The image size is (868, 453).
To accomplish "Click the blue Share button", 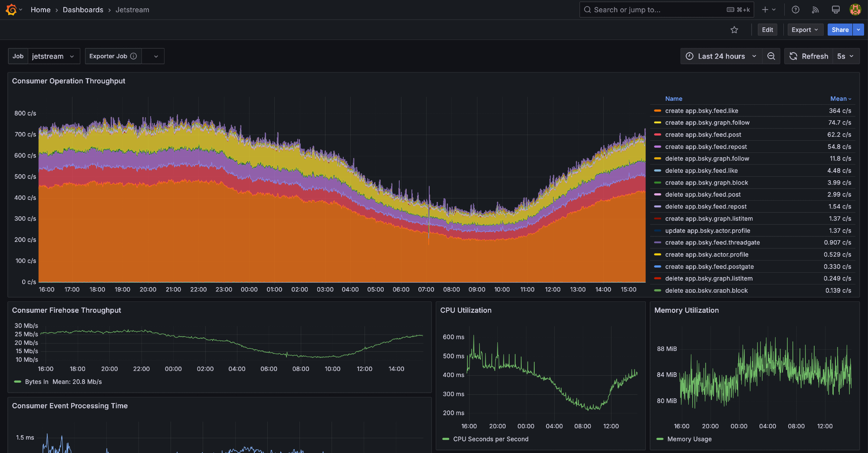I will [x=840, y=30].
